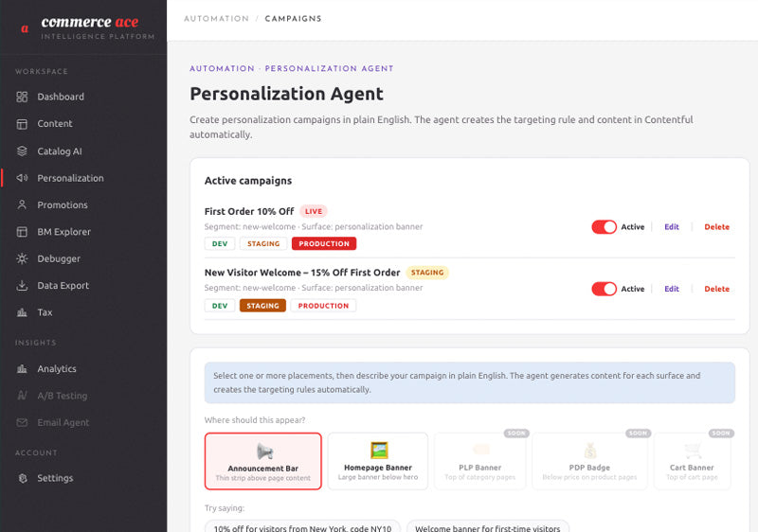Click the PDP Badge money bag icon
Screen dimensions: 758x532
tap(590, 451)
